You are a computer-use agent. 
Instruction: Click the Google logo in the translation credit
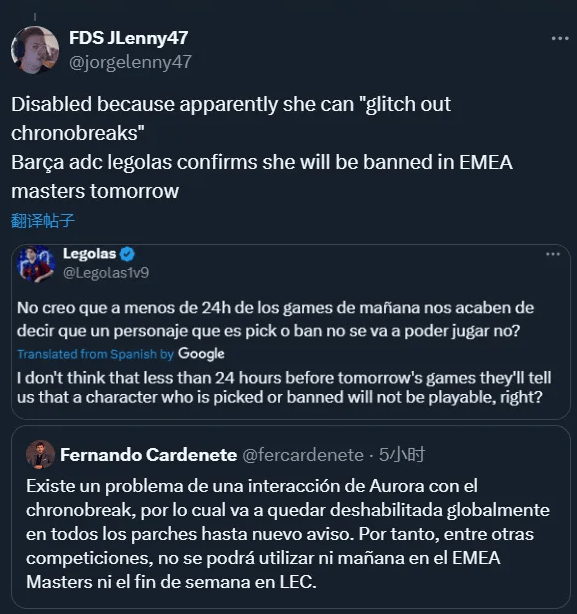(x=201, y=354)
